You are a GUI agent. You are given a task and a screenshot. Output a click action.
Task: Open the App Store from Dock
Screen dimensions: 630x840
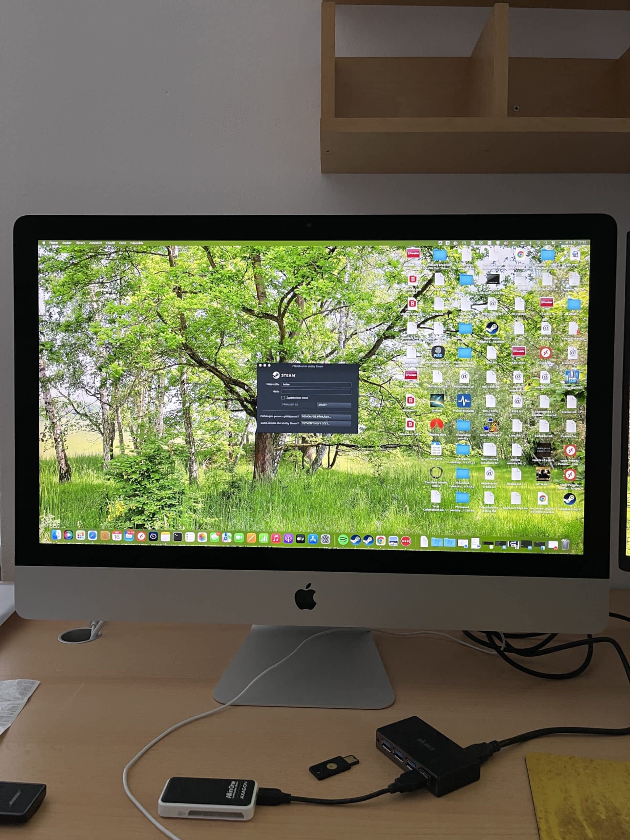pyautogui.click(x=313, y=539)
